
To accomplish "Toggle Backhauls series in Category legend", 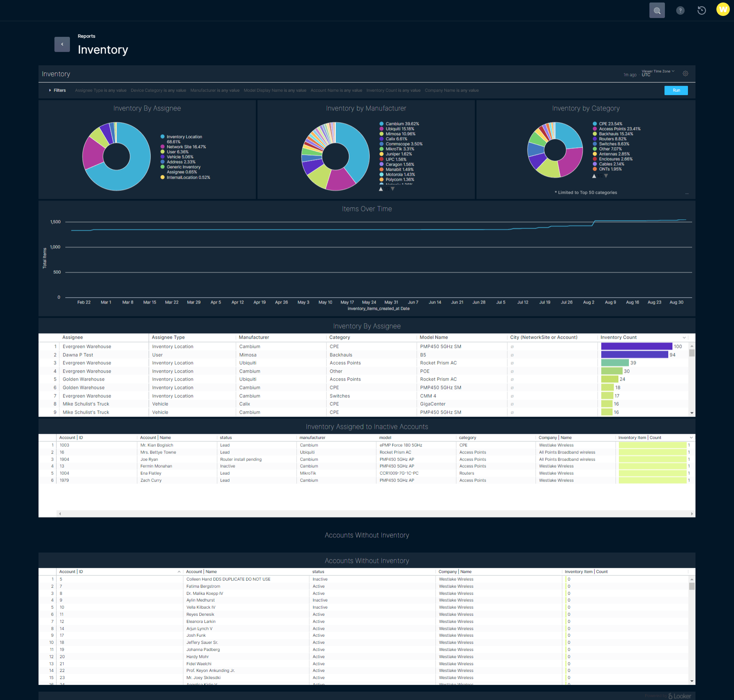I will 613,134.
